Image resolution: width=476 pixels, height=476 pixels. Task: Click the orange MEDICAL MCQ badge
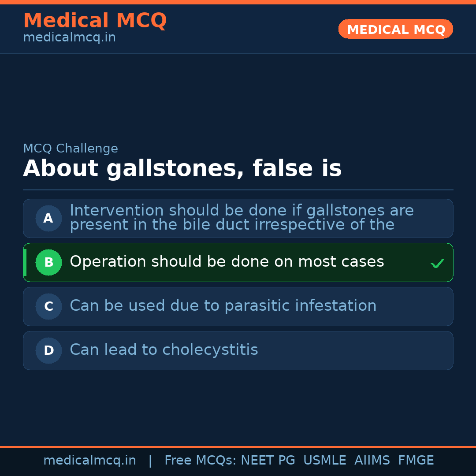point(395,29)
